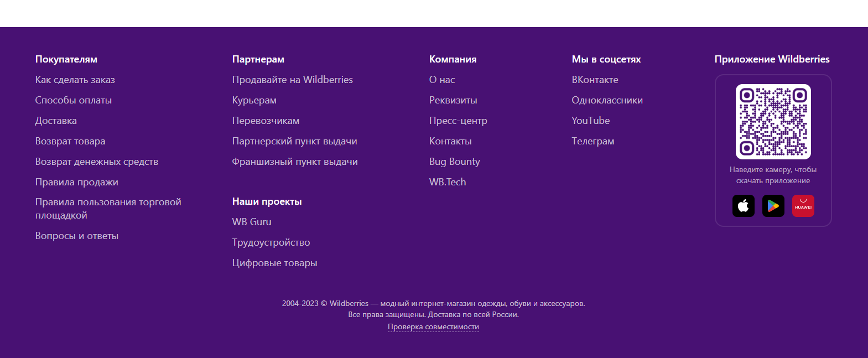Select 'Возврат товара' footer link
The width and height of the screenshot is (868, 358).
70,141
